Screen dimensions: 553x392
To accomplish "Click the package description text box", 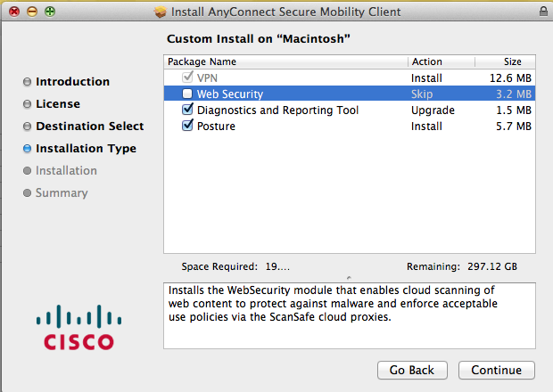I will (350, 316).
